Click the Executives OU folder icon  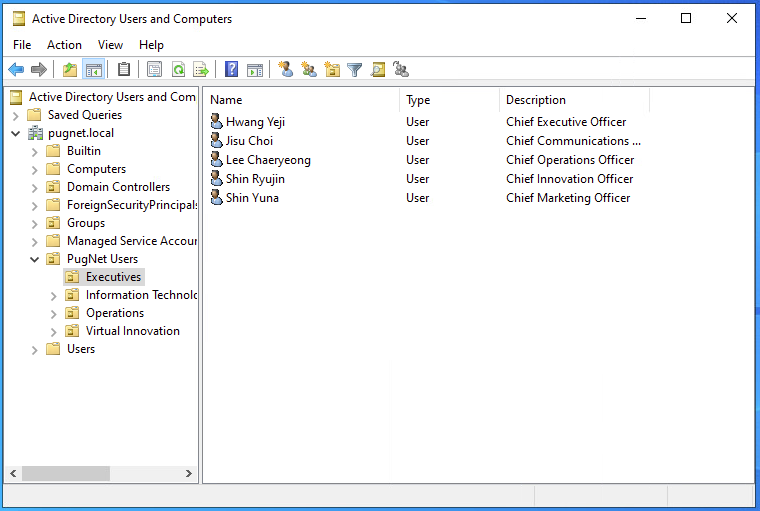coord(72,277)
